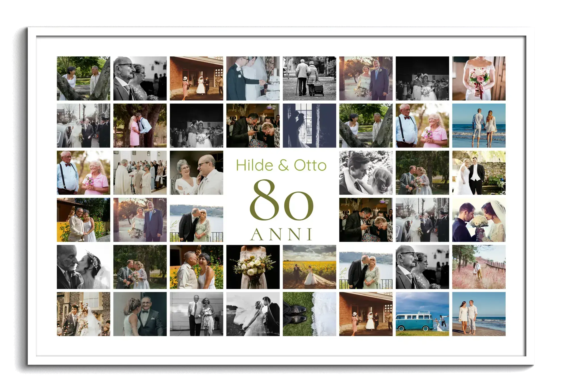Select the confetti outside church photo

click(x=83, y=314)
